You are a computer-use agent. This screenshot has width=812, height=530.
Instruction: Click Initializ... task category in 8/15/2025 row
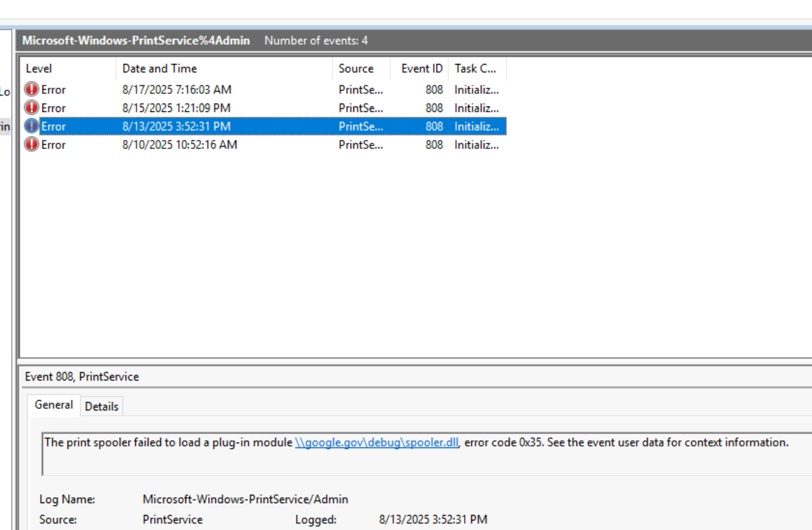(x=477, y=108)
